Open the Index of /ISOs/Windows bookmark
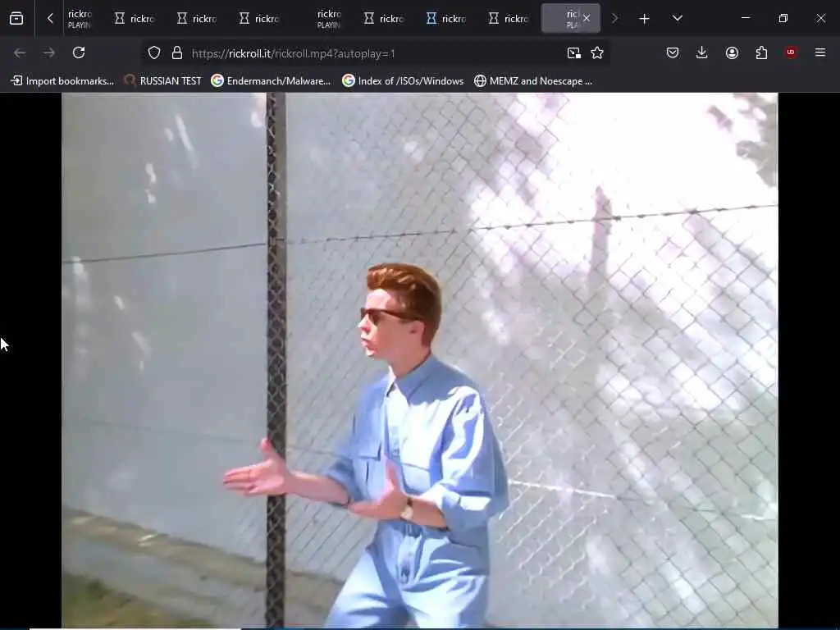 403,81
